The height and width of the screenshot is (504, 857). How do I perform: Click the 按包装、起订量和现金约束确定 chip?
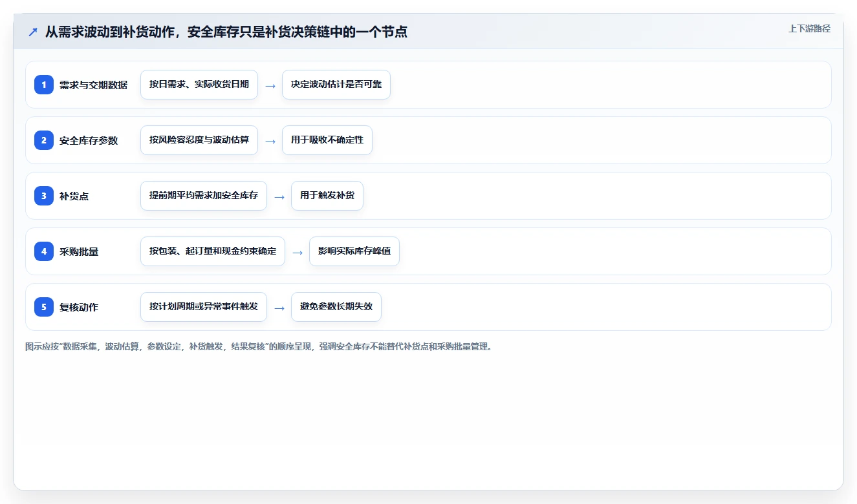pos(213,251)
